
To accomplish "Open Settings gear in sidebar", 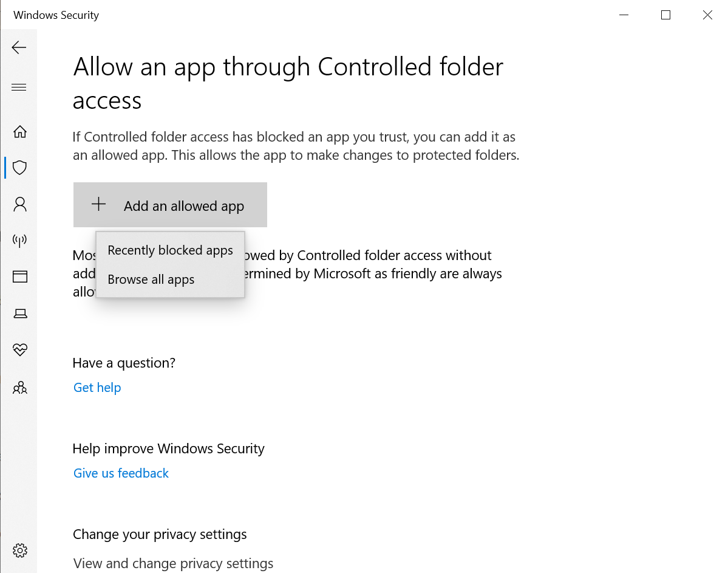I will pos(20,551).
